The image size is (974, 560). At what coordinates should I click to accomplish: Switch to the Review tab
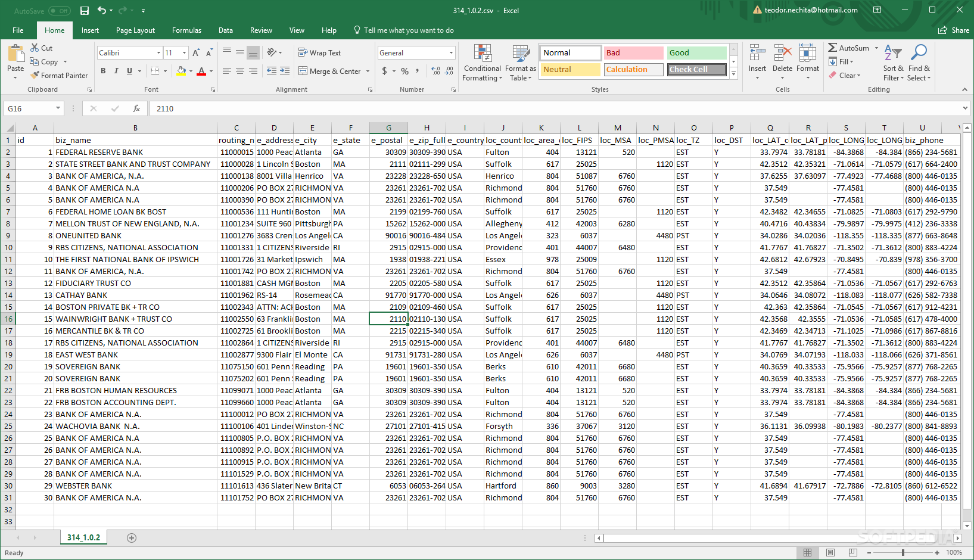(x=261, y=30)
